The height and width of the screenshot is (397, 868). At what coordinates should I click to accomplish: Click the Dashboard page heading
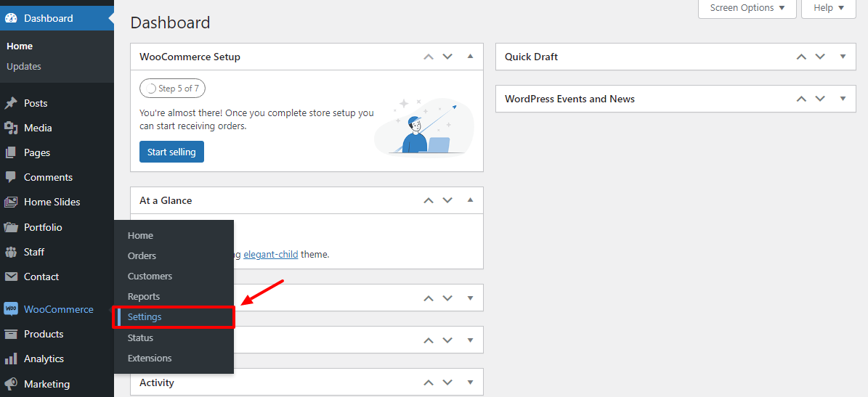(171, 22)
